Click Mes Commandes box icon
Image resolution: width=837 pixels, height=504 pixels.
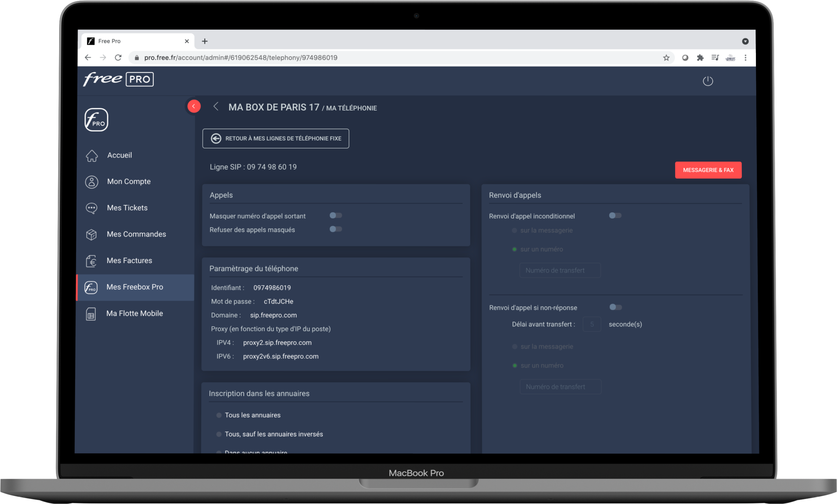point(91,234)
